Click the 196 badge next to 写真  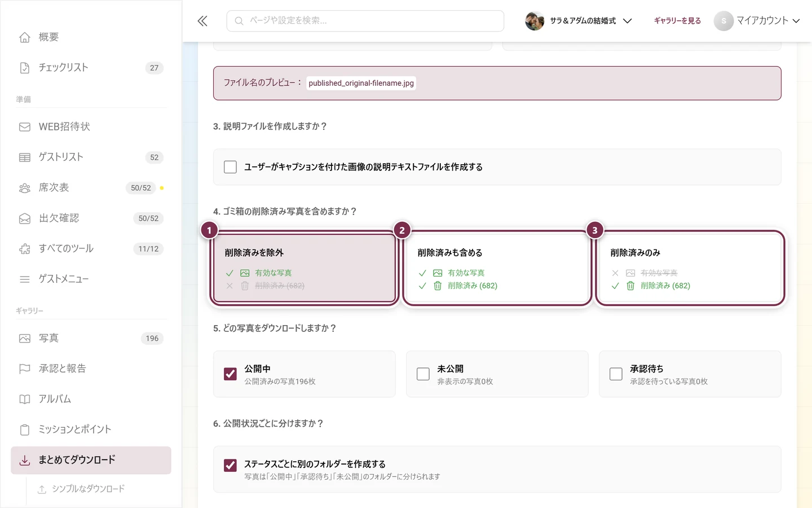(152, 339)
